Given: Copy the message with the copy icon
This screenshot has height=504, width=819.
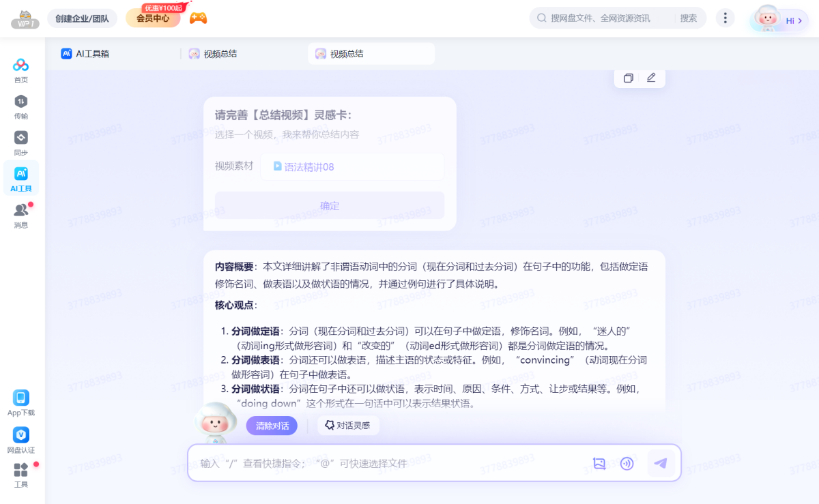Looking at the screenshot, I should (x=629, y=78).
